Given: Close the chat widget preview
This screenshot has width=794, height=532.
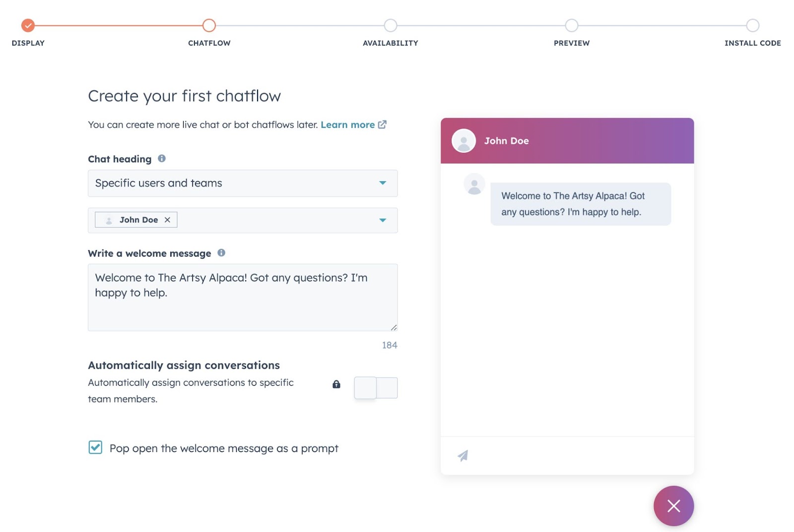Looking at the screenshot, I should [x=673, y=506].
